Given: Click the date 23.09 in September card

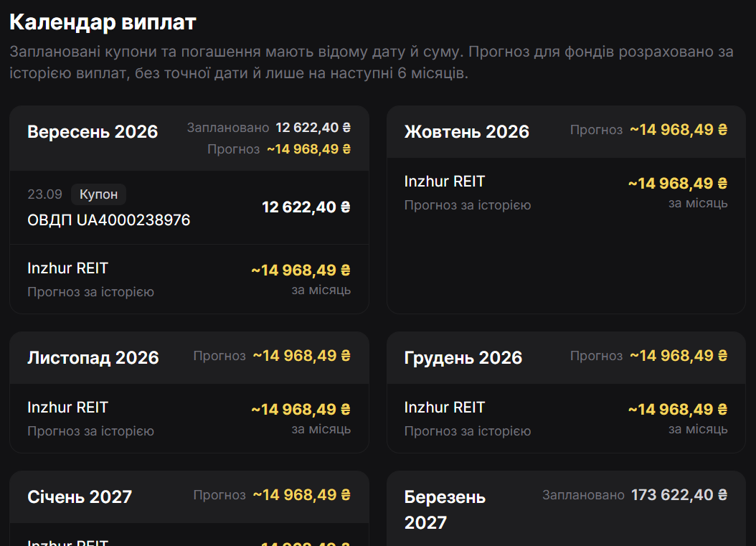Looking at the screenshot, I should (x=45, y=194).
